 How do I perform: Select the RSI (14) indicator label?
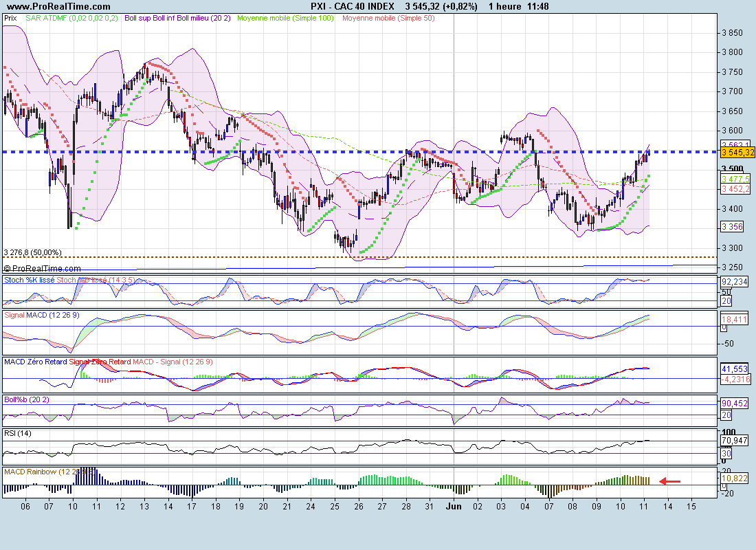coord(18,433)
